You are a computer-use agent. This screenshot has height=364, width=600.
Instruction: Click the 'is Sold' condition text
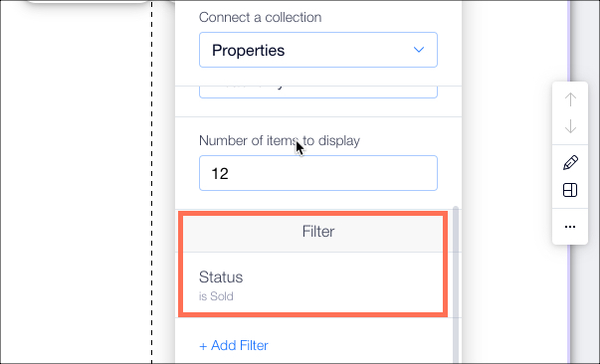216,296
